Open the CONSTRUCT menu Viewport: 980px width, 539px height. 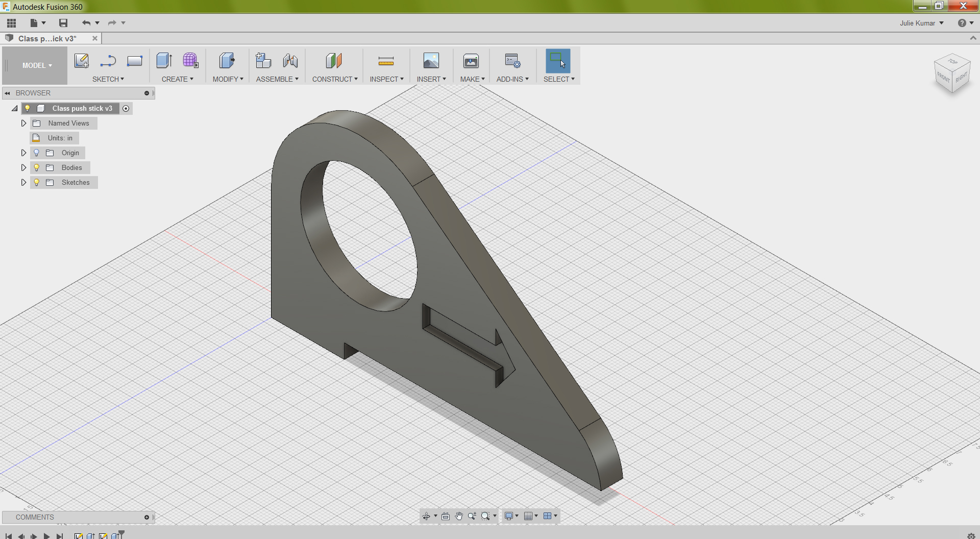pyautogui.click(x=335, y=79)
